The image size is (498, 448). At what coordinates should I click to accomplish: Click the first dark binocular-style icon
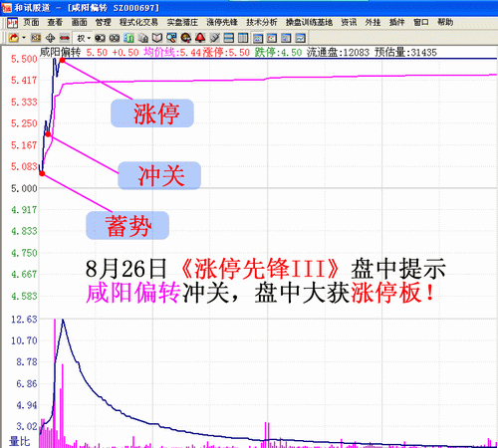click(x=100, y=38)
